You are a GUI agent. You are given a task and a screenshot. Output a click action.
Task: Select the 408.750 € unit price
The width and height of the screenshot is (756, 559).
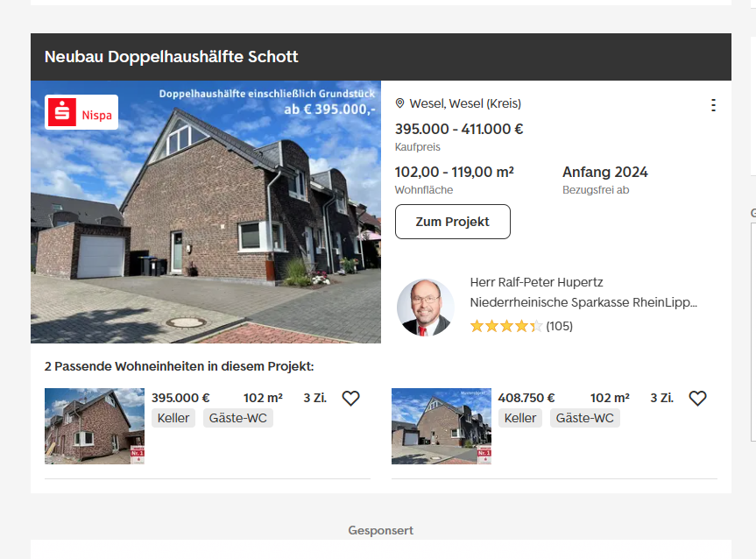(x=526, y=398)
